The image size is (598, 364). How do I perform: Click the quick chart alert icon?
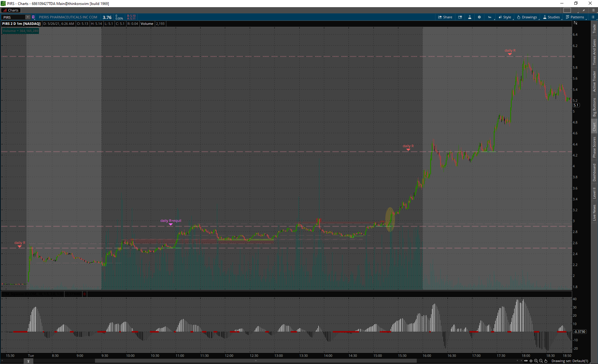point(460,17)
